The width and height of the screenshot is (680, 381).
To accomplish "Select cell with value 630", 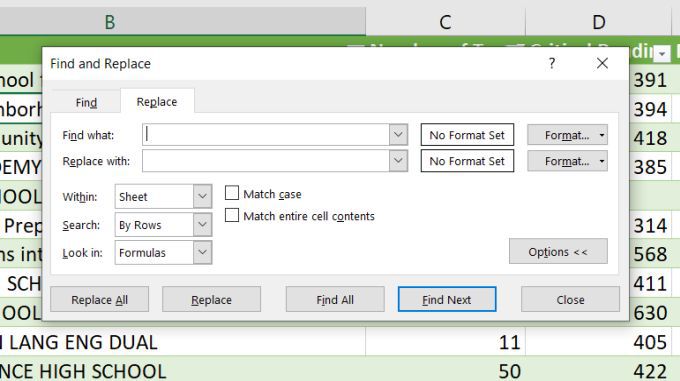I will coord(650,313).
